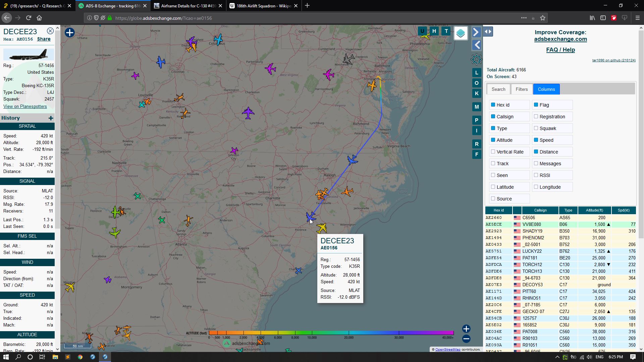Screen dimensions: 644x362
Task: Click the round plus button at map top-left
Action: click(x=70, y=33)
